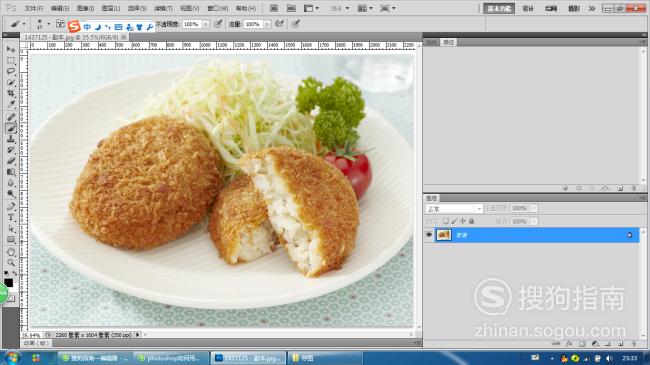Toggle tablet pressure for size
650x365 pixels.
coord(295,24)
